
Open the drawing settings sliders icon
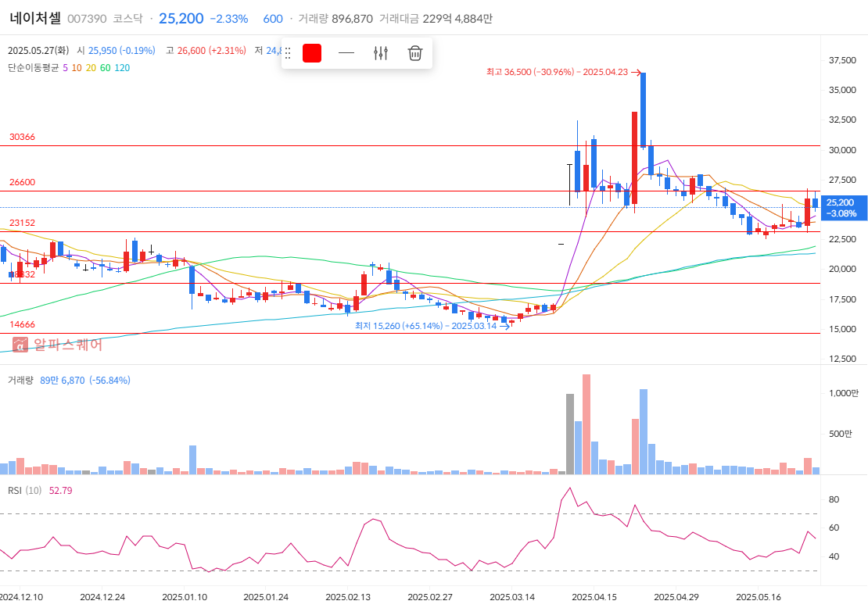click(x=381, y=53)
